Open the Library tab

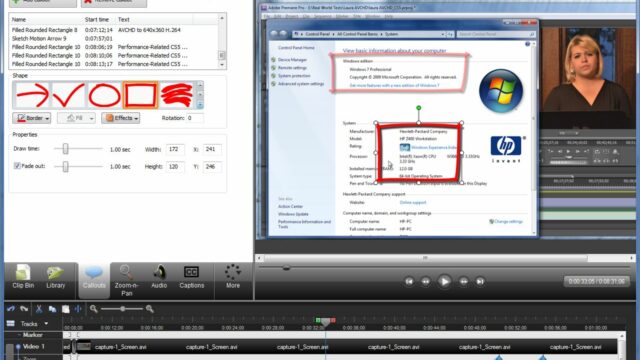56,277
